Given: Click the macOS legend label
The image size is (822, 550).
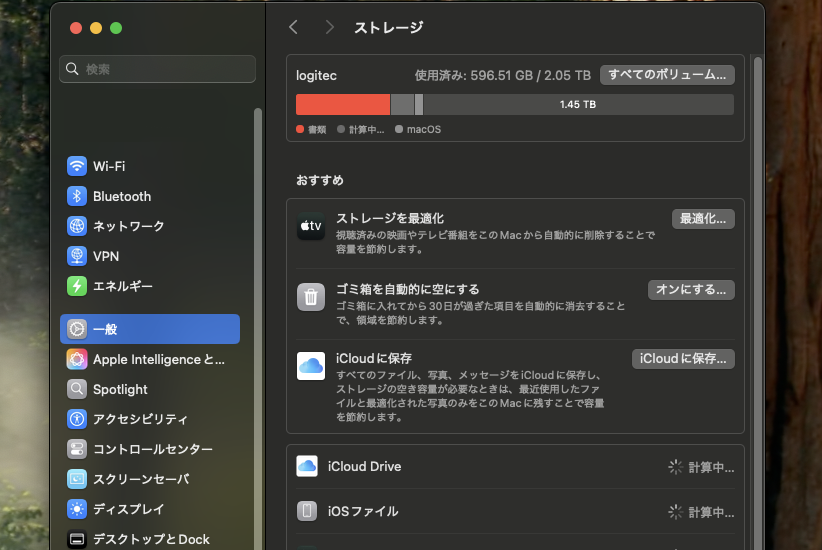Looking at the screenshot, I should tap(424, 130).
